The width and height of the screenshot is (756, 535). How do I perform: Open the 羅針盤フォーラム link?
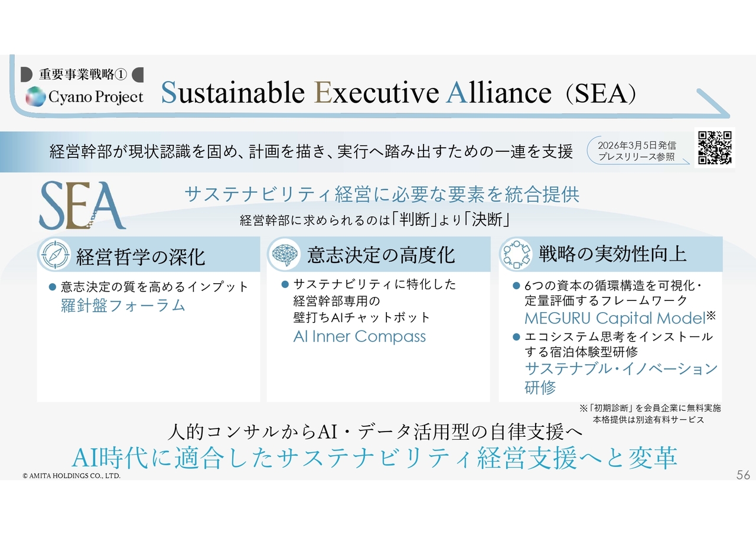click(123, 305)
